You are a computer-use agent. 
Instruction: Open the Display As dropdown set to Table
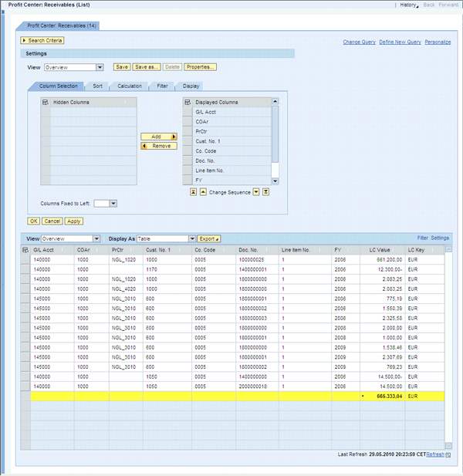[x=191, y=239]
